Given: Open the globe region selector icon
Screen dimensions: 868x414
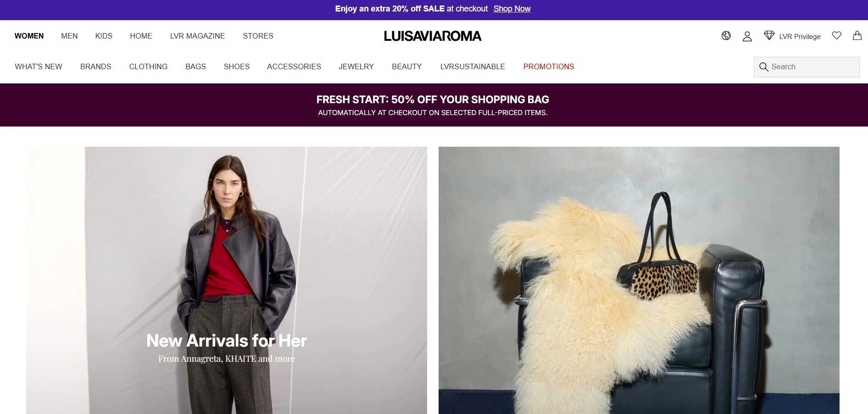Looking at the screenshot, I should (726, 36).
